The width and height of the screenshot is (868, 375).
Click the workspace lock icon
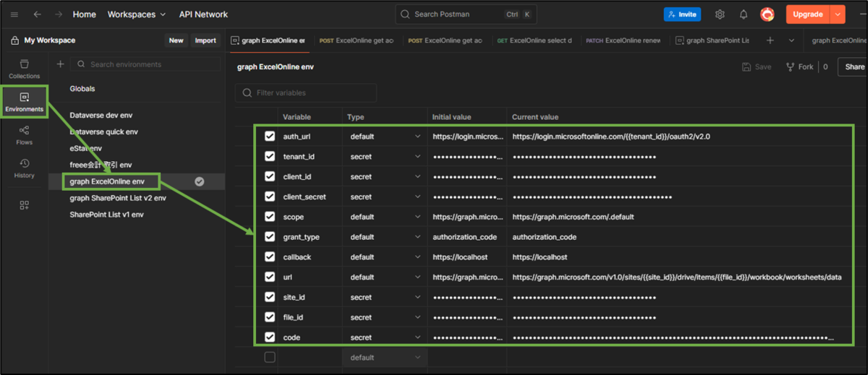[x=14, y=40]
